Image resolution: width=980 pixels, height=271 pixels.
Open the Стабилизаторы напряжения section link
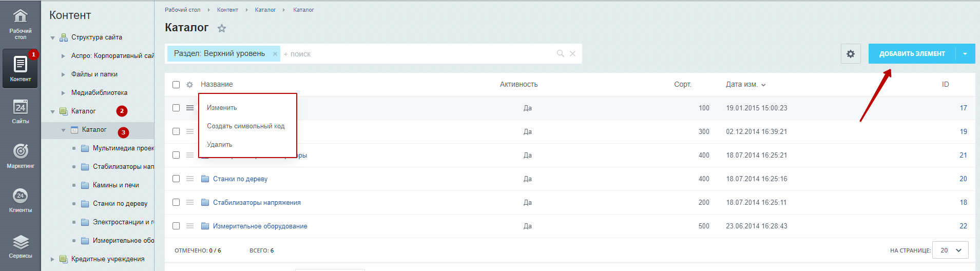tap(257, 203)
